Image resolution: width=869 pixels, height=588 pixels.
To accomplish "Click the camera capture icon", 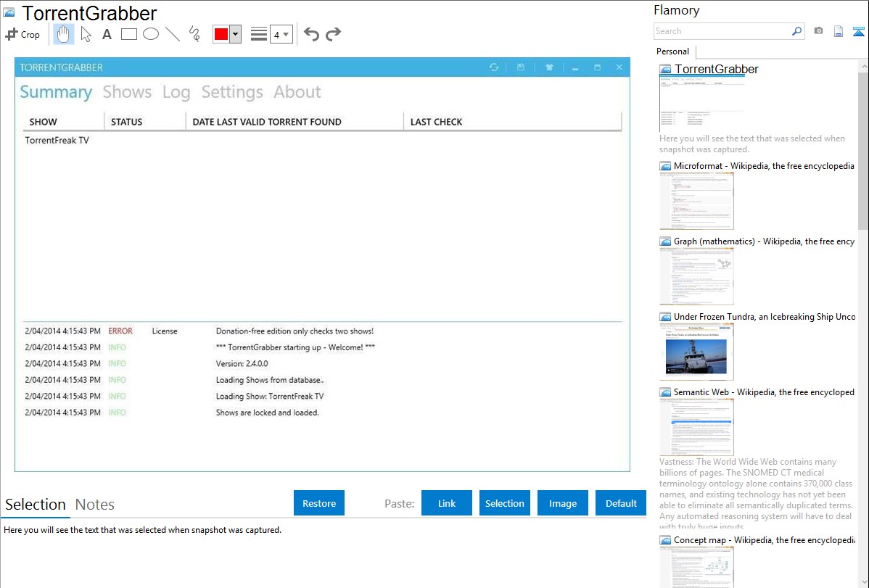I will [x=818, y=31].
